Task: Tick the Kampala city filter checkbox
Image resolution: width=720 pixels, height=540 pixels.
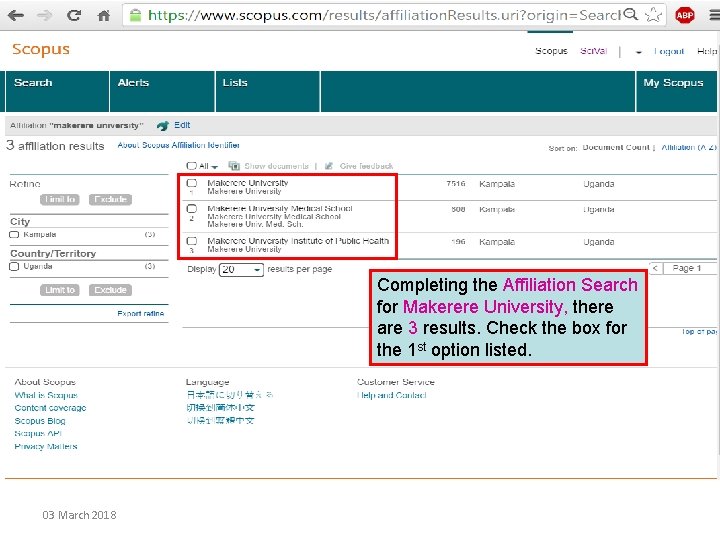Action: (14, 234)
